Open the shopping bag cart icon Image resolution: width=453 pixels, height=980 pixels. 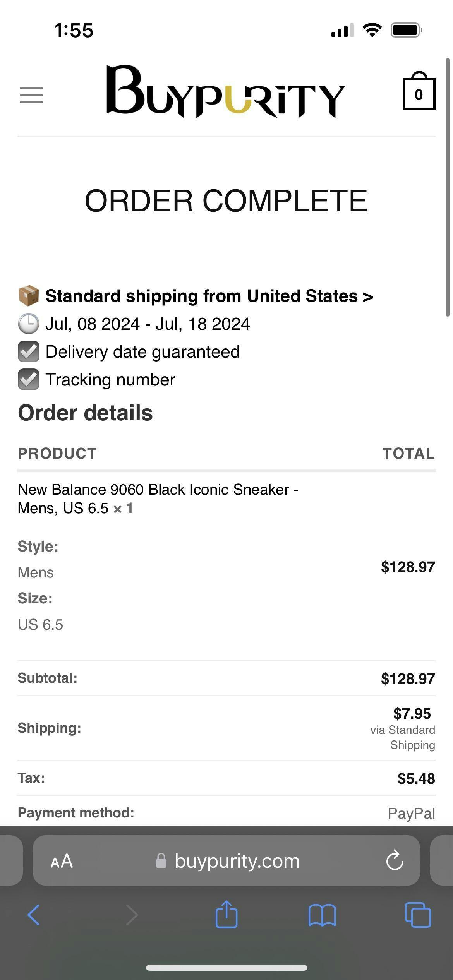pyautogui.click(x=419, y=92)
